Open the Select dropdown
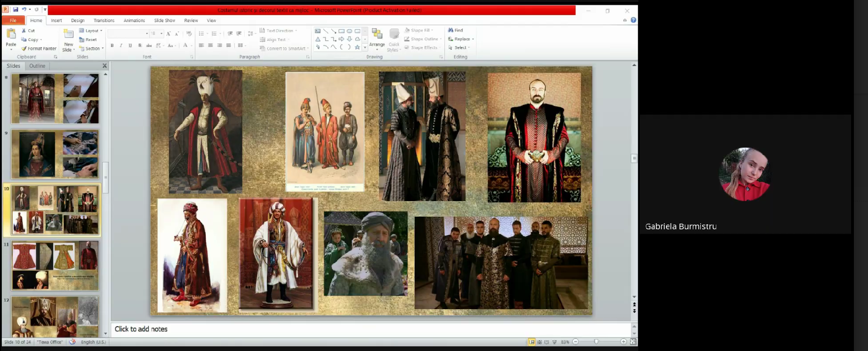The height and width of the screenshot is (351, 868). (459, 47)
